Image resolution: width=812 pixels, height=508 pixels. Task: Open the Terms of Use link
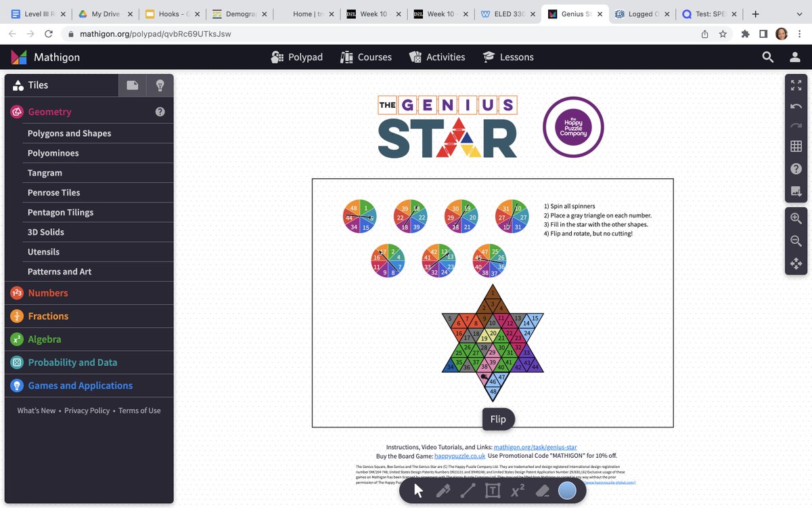(x=139, y=410)
